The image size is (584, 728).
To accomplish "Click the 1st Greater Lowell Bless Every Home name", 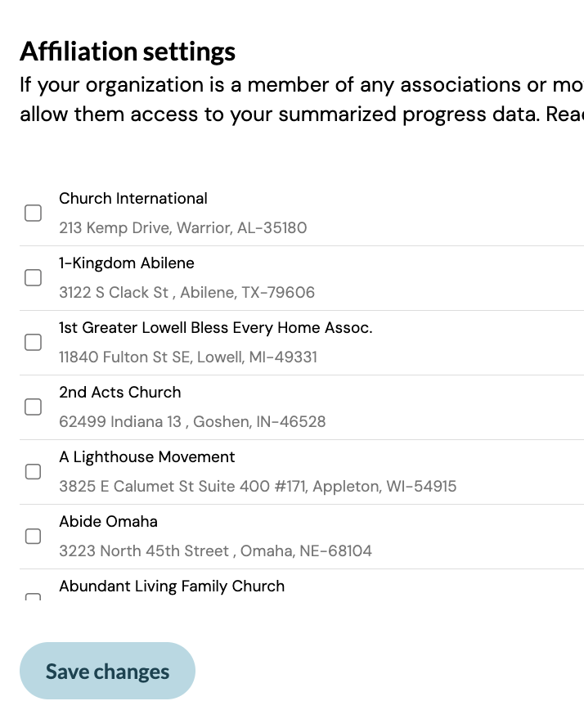I will 216,328.
